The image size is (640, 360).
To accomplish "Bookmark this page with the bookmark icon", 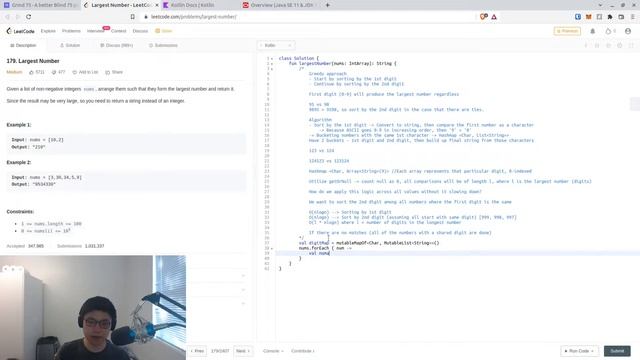I will 133,17.
